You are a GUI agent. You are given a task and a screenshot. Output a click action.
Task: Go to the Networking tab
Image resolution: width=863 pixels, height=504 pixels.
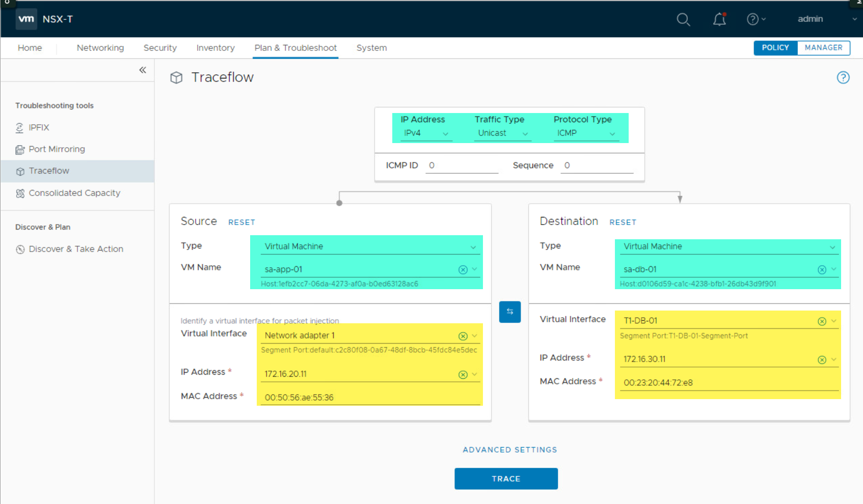tap(100, 48)
